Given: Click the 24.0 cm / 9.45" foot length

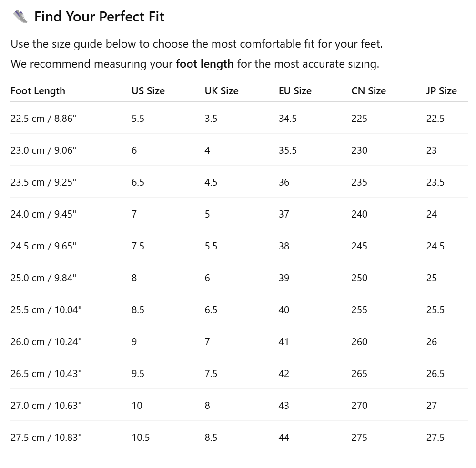Looking at the screenshot, I should coord(43,214).
